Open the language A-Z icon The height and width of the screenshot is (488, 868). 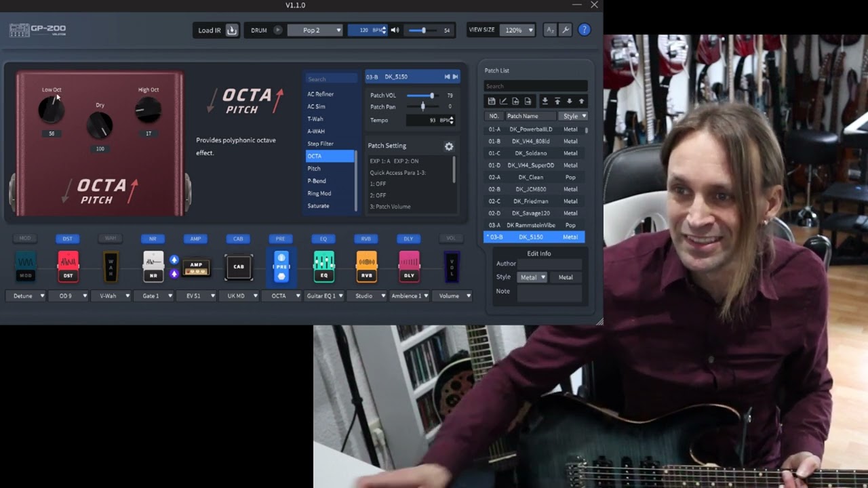551,30
